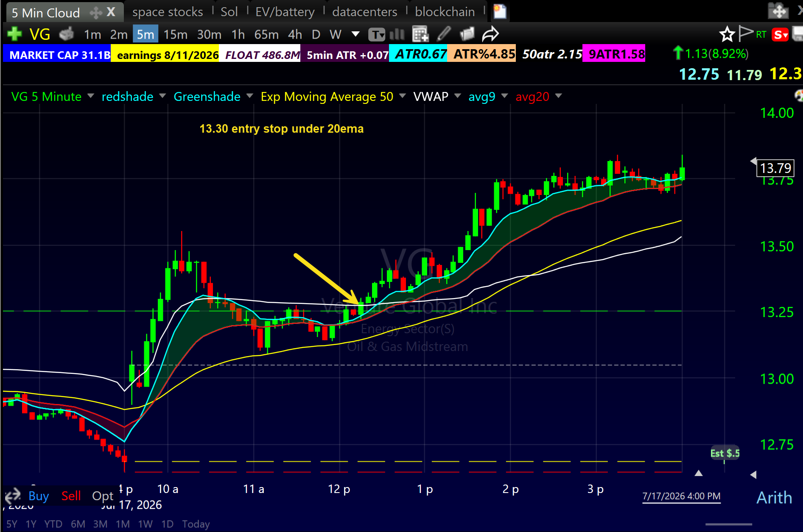Click the VG ticker symbol
Image resolution: width=803 pixels, height=532 pixels.
(40, 34)
